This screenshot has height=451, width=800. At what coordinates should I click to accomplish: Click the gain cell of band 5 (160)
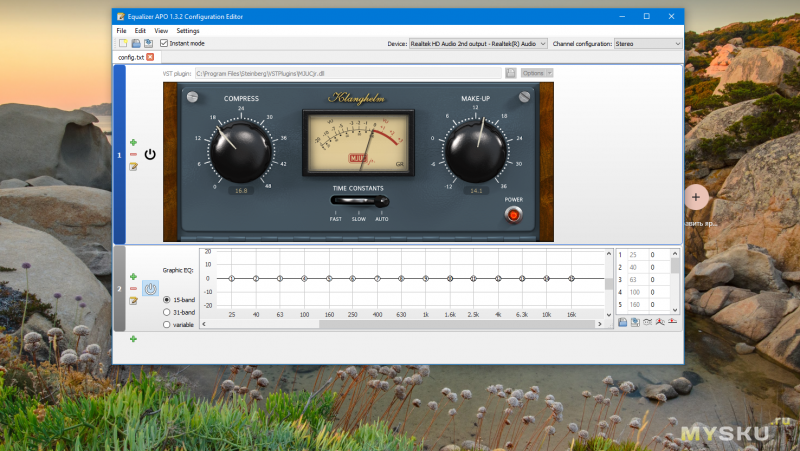click(x=659, y=305)
